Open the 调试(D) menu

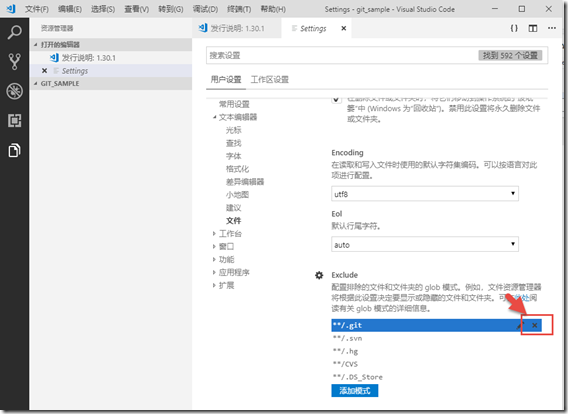click(205, 9)
